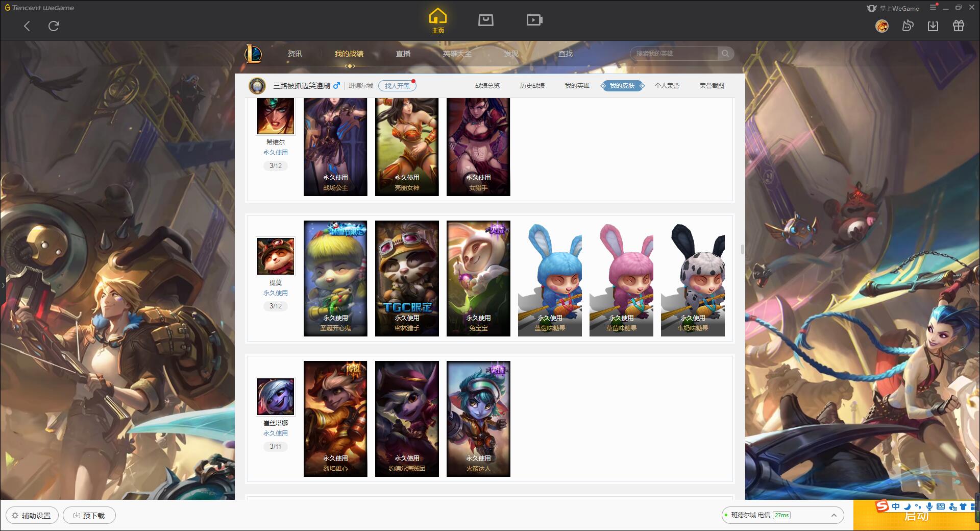Expand the collapsed left side panel arrow
Image resolution: width=980 pixels, height=531 pixels.
(3, 285)
